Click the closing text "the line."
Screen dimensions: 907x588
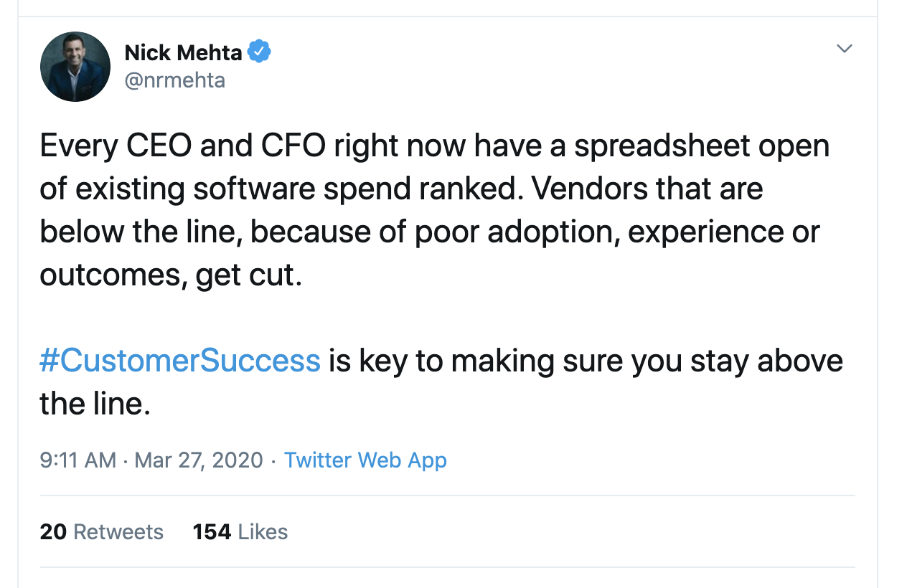pos(95,404)
